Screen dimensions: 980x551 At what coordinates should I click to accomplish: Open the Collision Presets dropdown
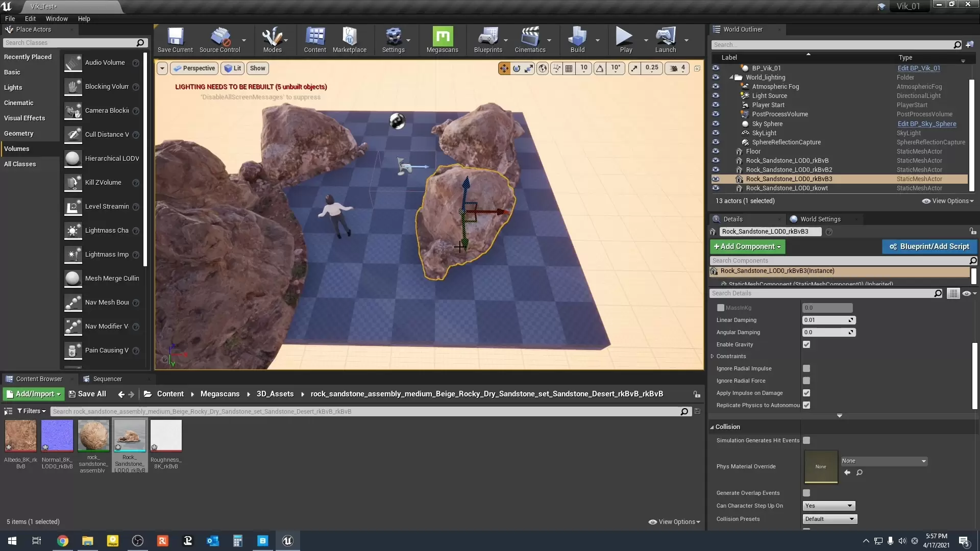829,519
